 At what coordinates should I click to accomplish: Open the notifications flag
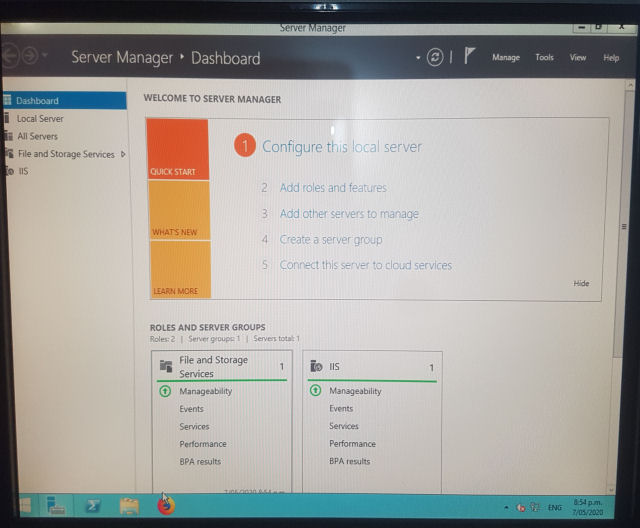point(469,55)
